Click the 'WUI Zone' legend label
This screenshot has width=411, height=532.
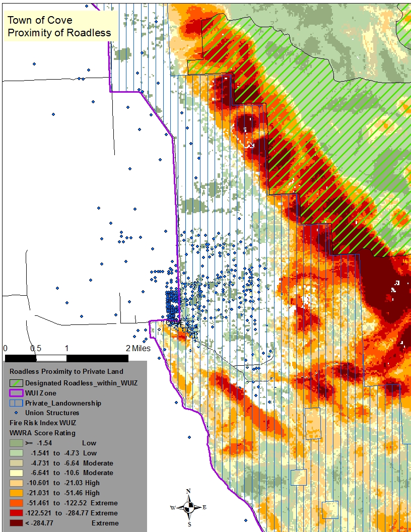click(41, 393)
